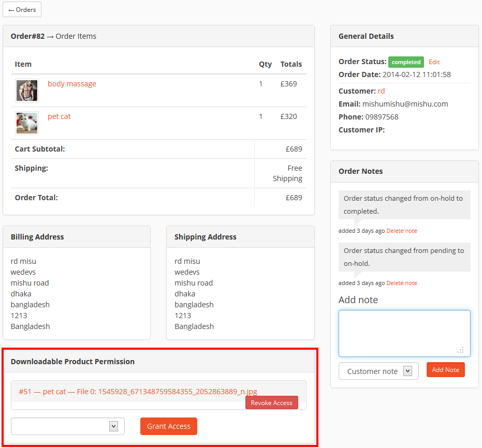Click the Add Note button
Image resolution: width=482 pixels, height=448 pixels.
445,370
